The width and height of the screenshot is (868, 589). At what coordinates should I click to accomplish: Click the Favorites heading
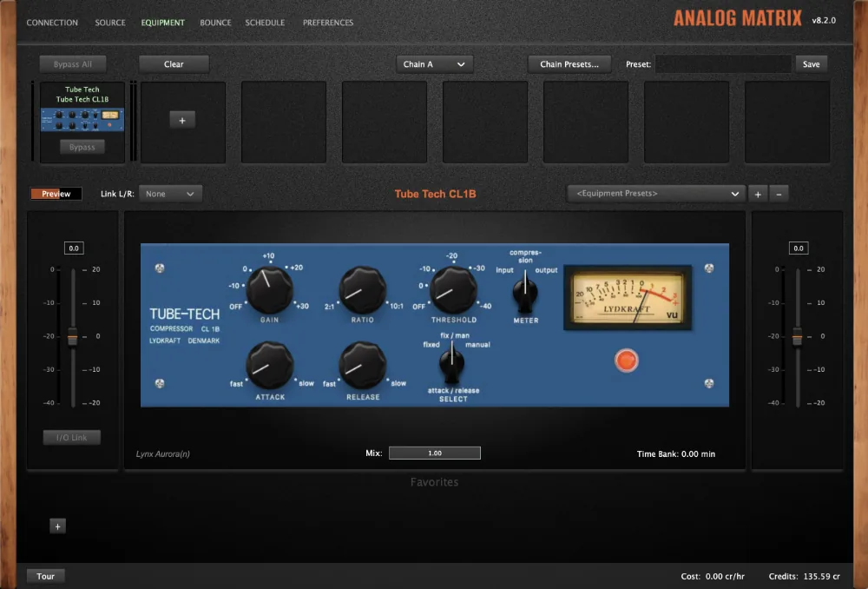pyautogui.click(x=434, y=482)
